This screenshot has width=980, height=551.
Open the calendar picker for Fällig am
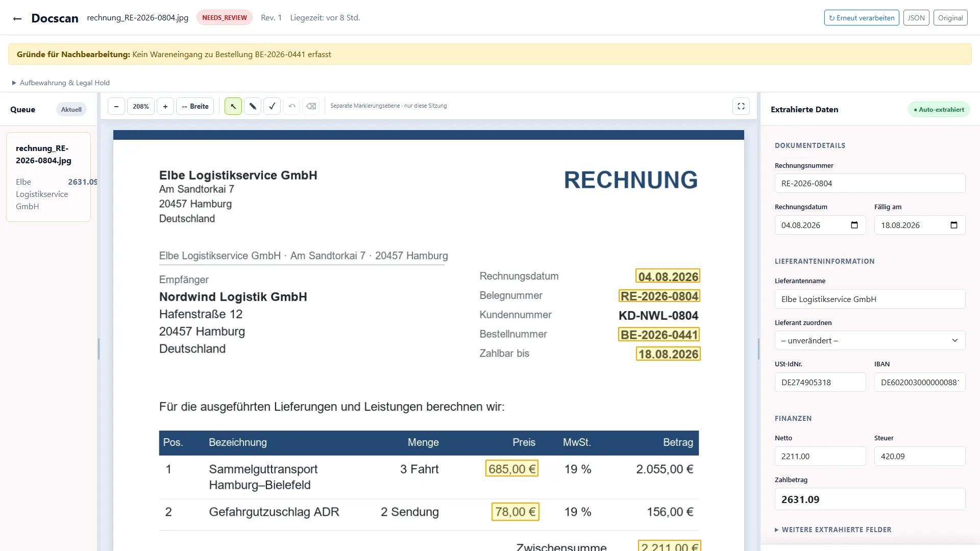pyautogui.click(x=954, y=225)
